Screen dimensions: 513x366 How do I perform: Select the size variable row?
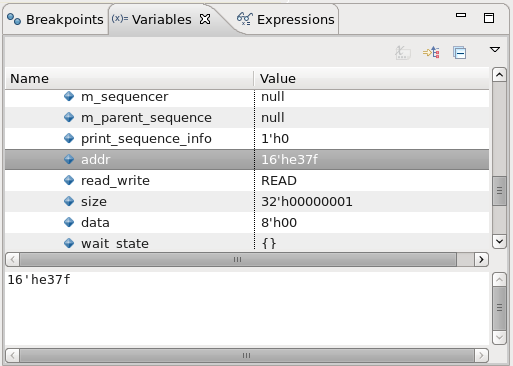pos(247,202)
